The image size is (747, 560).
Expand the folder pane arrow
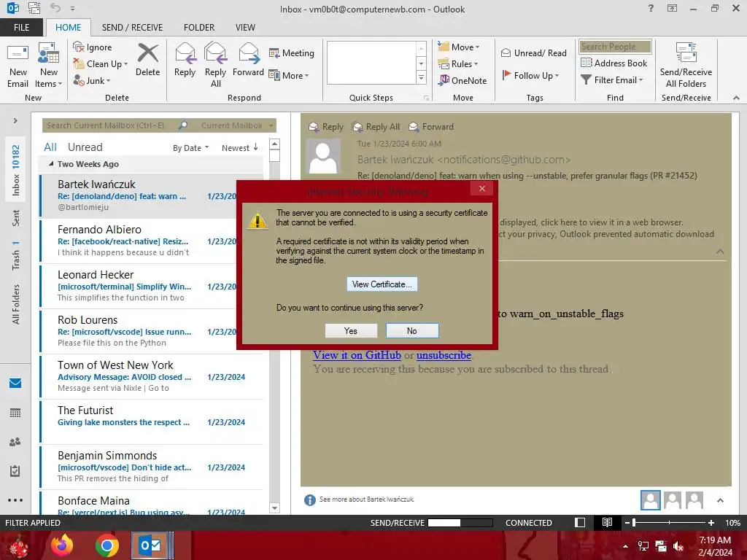[x=15, y=120]
